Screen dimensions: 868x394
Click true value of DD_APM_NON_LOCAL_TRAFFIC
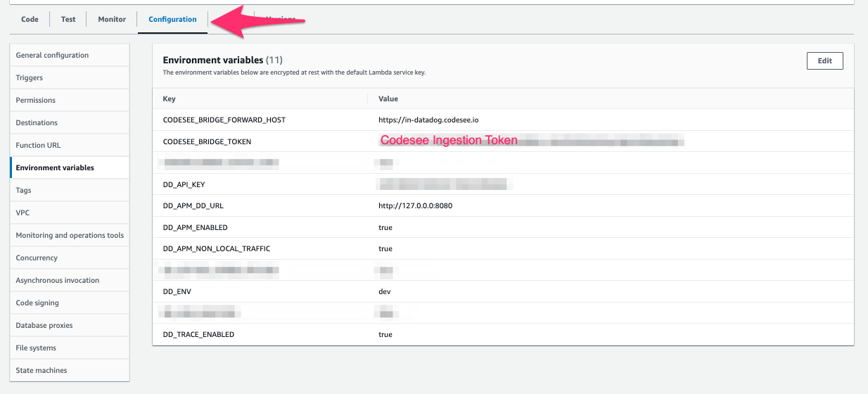coord(385,248)
